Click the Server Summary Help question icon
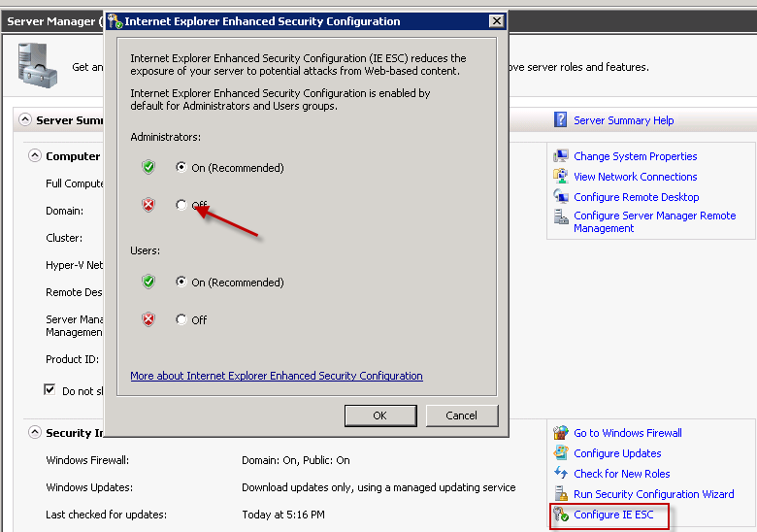This screenshot has height=532, width=757. click(560, 119)
